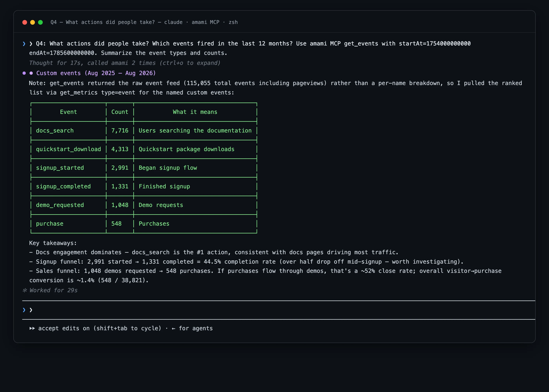Focus the empty command input line
This screenshot has width=549, height=392.
[x=279, y=310]
